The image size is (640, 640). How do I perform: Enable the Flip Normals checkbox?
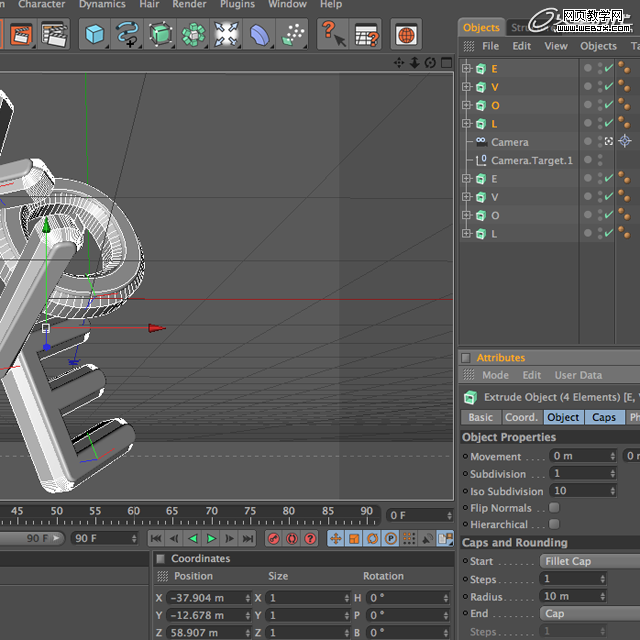tap(554, 507)
